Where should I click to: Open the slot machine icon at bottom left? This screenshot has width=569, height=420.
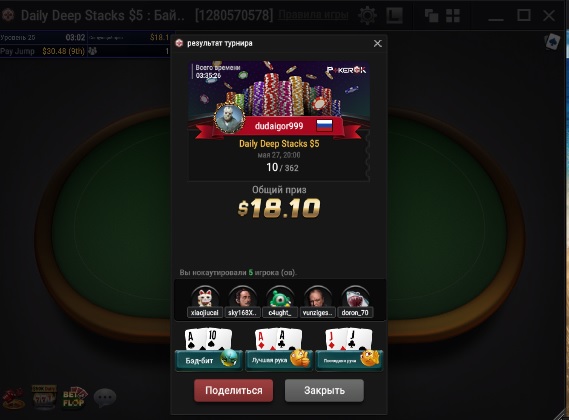click(44, 397)
